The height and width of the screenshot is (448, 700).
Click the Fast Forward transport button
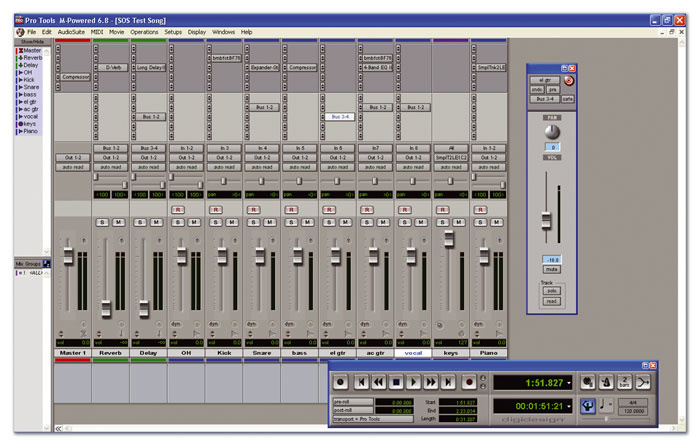pos(430,382)
